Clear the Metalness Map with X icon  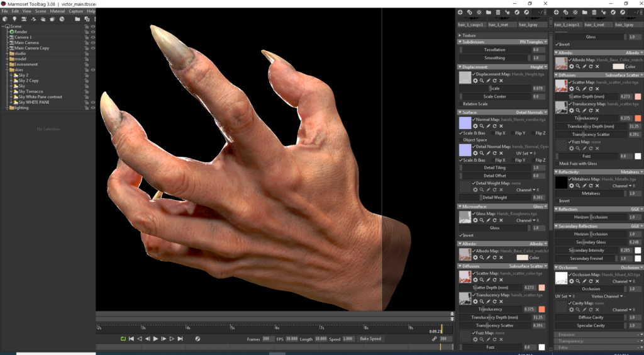[x=597, y=186]
